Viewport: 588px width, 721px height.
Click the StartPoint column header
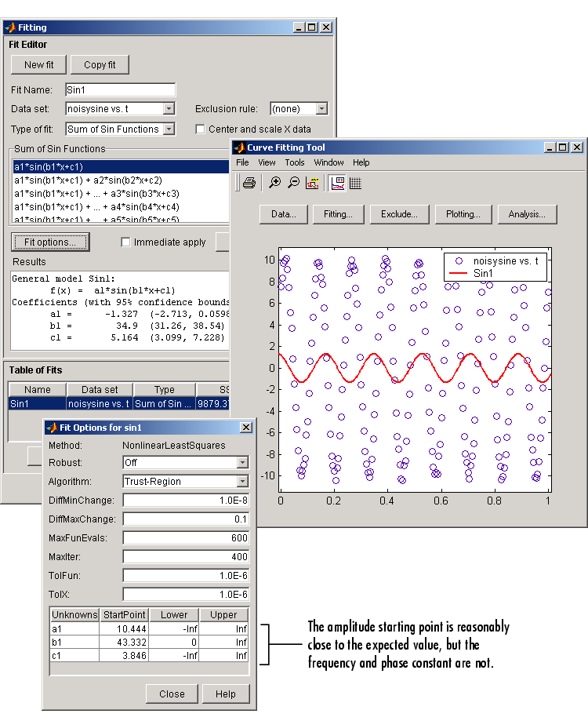(x=124, y=615)
